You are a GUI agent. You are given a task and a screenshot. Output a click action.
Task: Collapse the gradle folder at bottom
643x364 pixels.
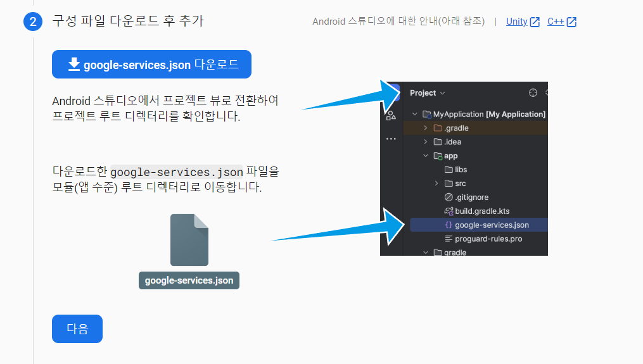(x=425, y=252)
